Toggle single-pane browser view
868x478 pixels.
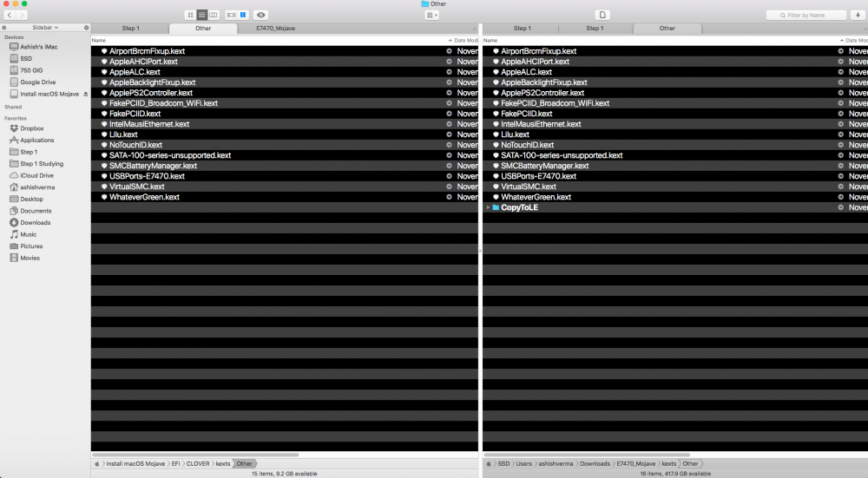(231, 15)
